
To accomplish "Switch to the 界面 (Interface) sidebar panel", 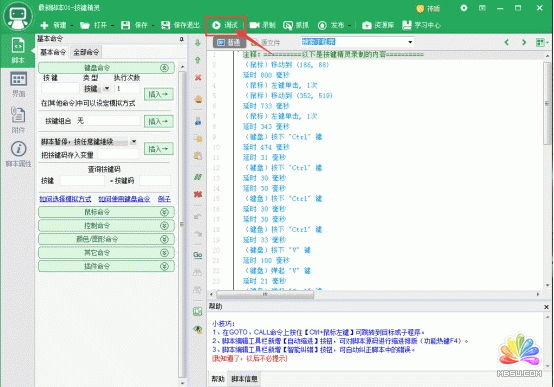I will pyautogui.click(x=18, y=84).
